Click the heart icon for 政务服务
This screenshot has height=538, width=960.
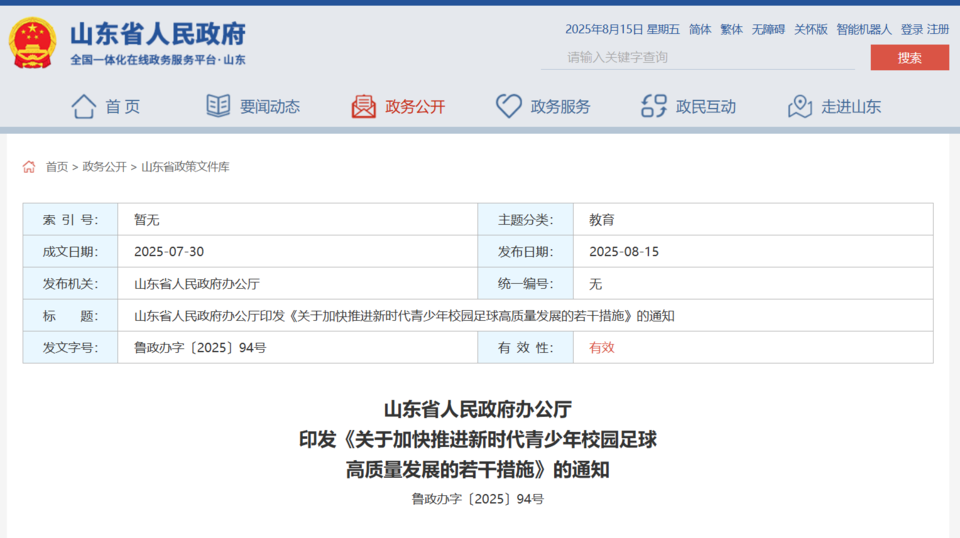click(509, 106)
